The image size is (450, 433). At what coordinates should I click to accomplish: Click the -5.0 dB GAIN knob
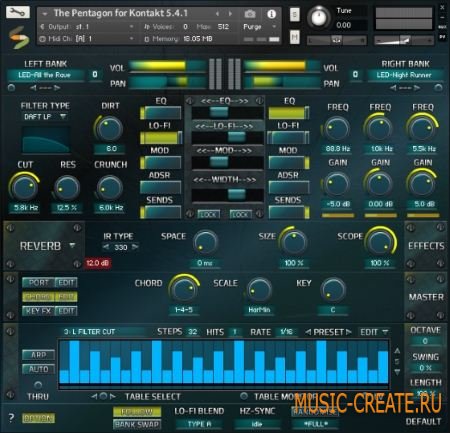(337, 184)
